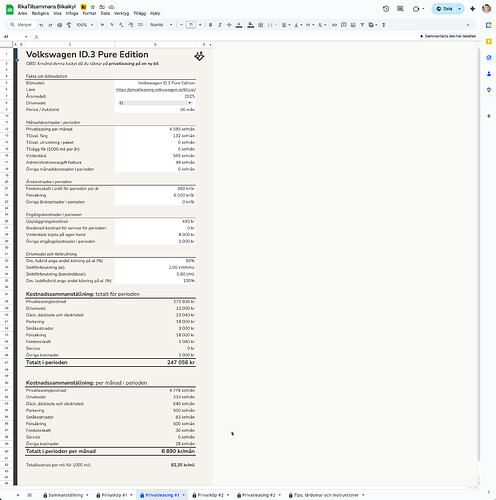496x500 pixels.
Task: Toggle strikethrough formatting
Action: [229, 25]
